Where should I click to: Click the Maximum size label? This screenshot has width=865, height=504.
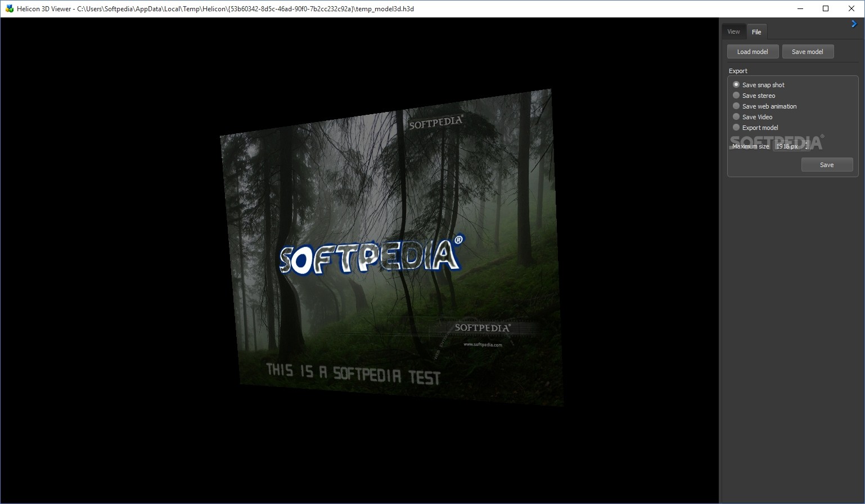coord(750,146)
